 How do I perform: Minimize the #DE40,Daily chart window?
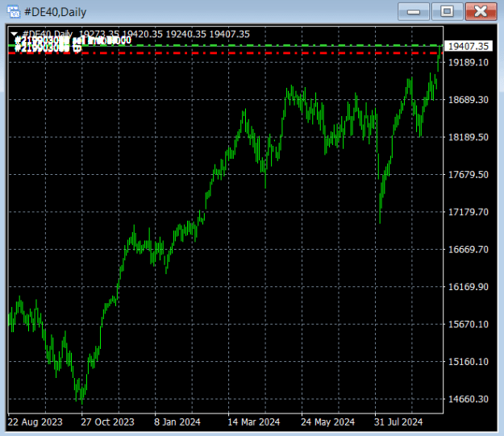click(414, 11)
